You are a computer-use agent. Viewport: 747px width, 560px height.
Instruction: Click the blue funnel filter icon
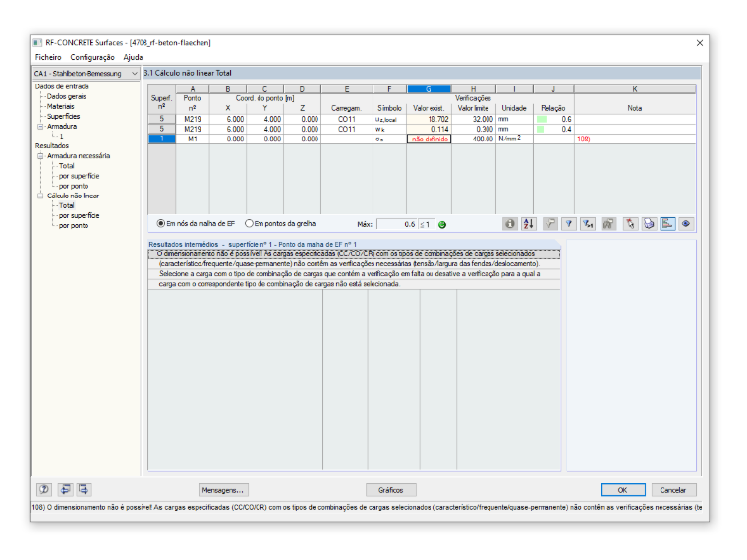point(569,224)
